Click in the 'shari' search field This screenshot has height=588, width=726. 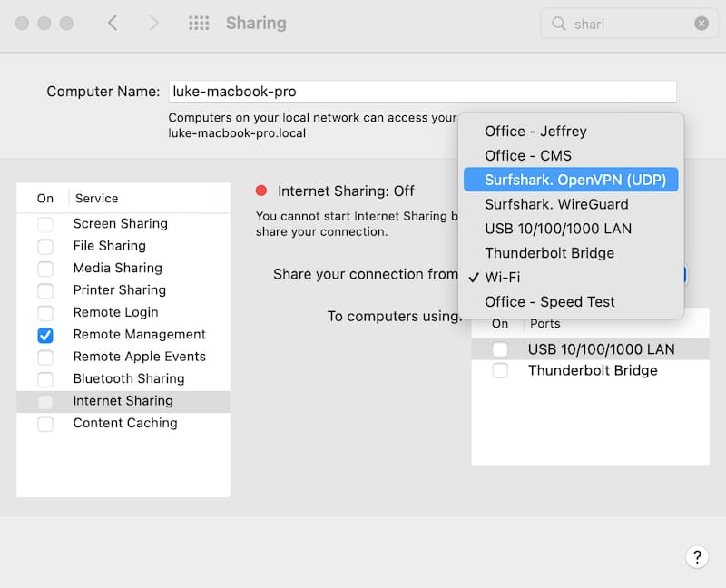[x=628, y=24]
